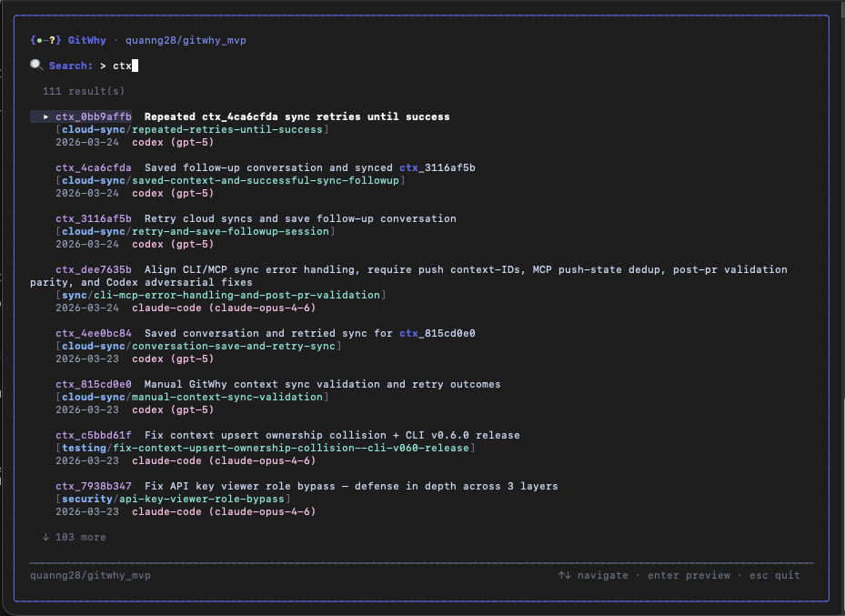Click the footer repo name quanng28/gitwhy_mvp
The width and height of the screenshot is (845, 616).
(x=91, y=576)
